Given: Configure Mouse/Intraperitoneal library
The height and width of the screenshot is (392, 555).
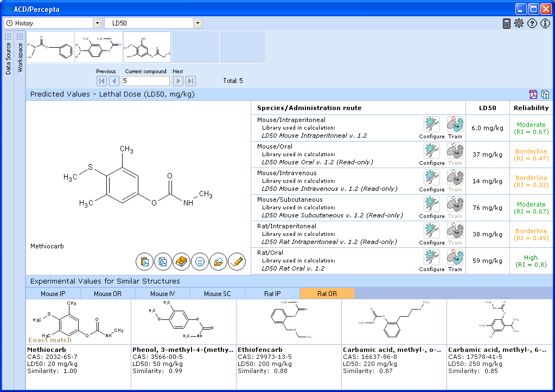Looking at the screenshot, I should [431, 125].
